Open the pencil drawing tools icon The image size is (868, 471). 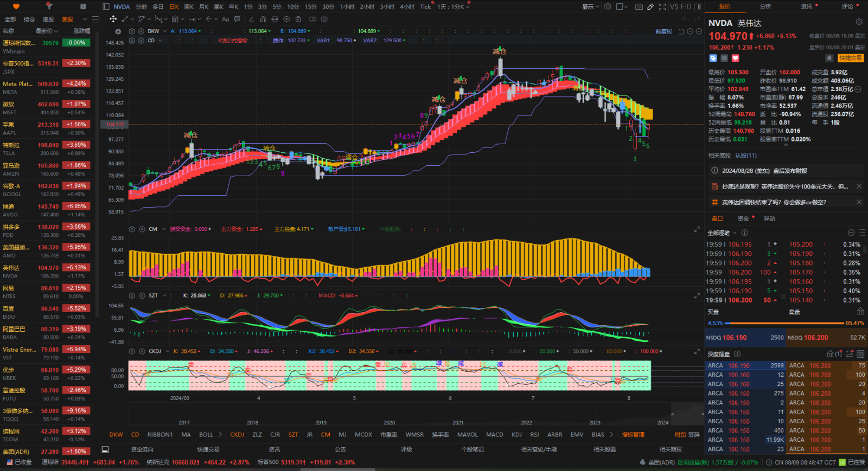650,7
